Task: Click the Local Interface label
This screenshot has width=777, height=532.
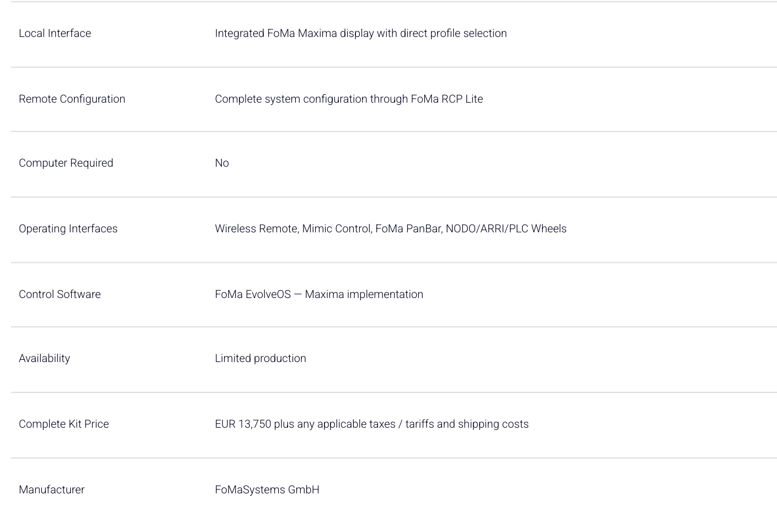Action: pyautogui.click(x=55, y=33)
